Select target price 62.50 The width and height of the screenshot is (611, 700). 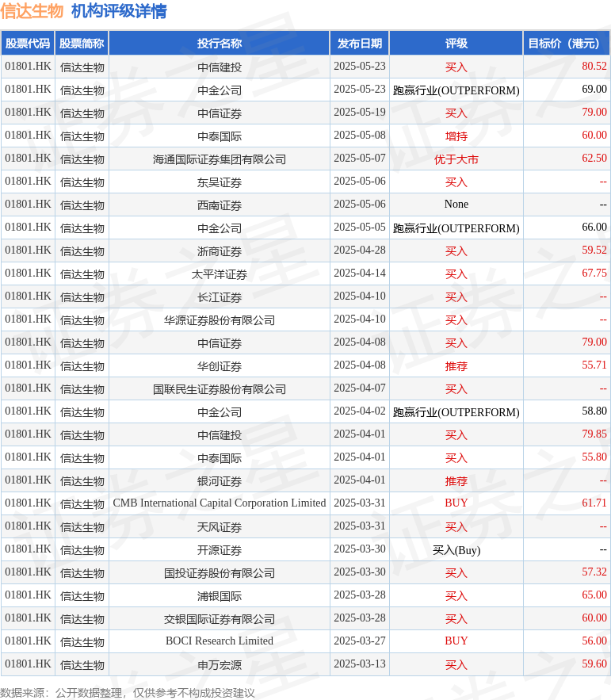tap(594, 158)
